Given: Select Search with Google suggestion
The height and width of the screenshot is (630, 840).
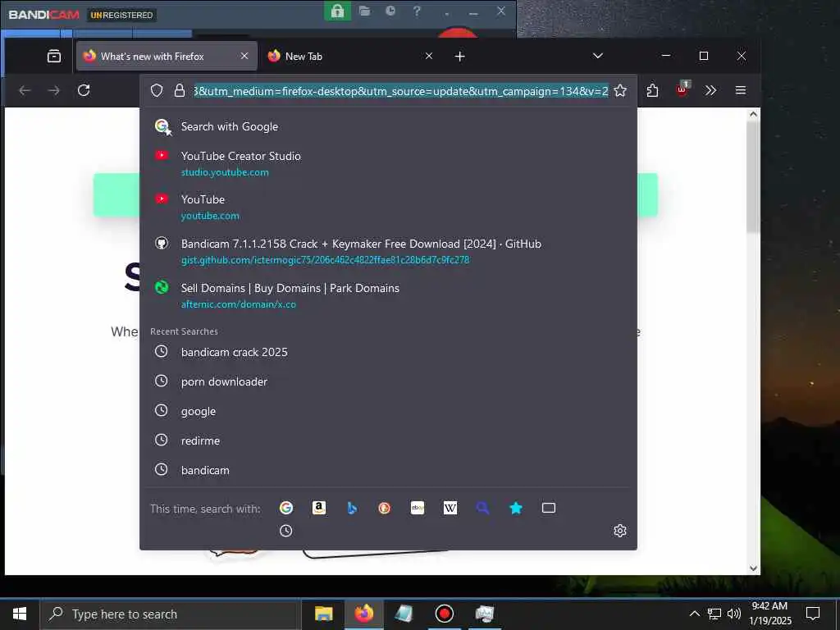Looking at the screenshot, I should (x=388, y=127).
